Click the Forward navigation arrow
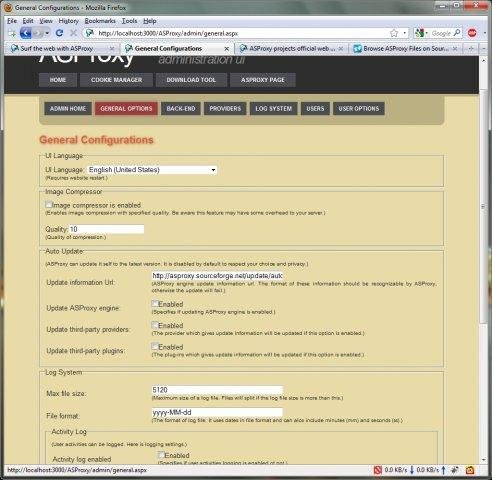492x480 pixels. [38, 33]
